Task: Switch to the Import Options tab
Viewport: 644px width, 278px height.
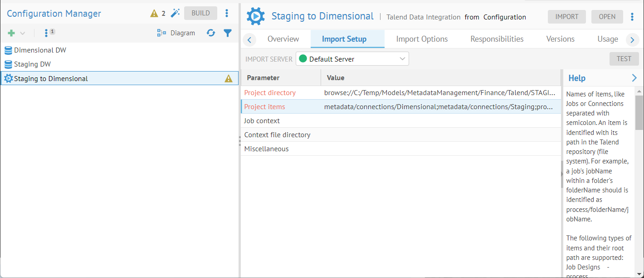Action: pyautogui.click(x=422, y=39)
